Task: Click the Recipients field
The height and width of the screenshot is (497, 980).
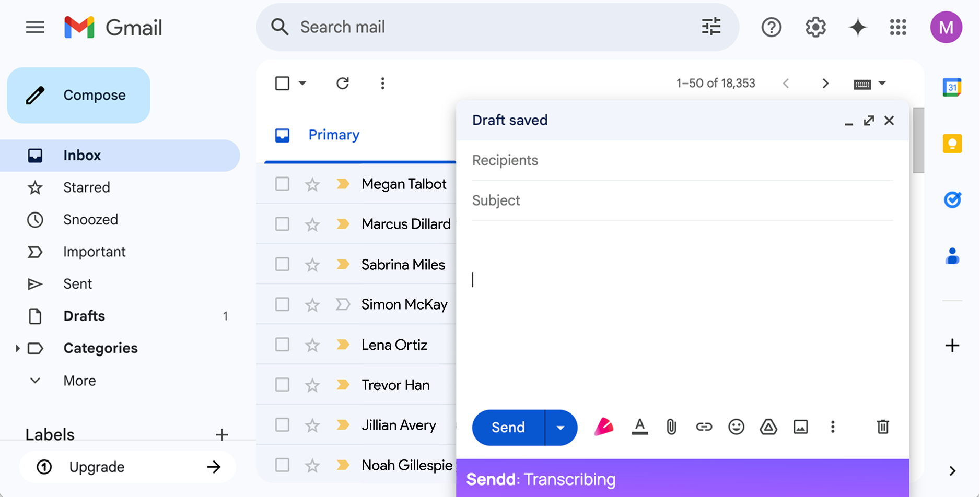Action: [682, 160]
